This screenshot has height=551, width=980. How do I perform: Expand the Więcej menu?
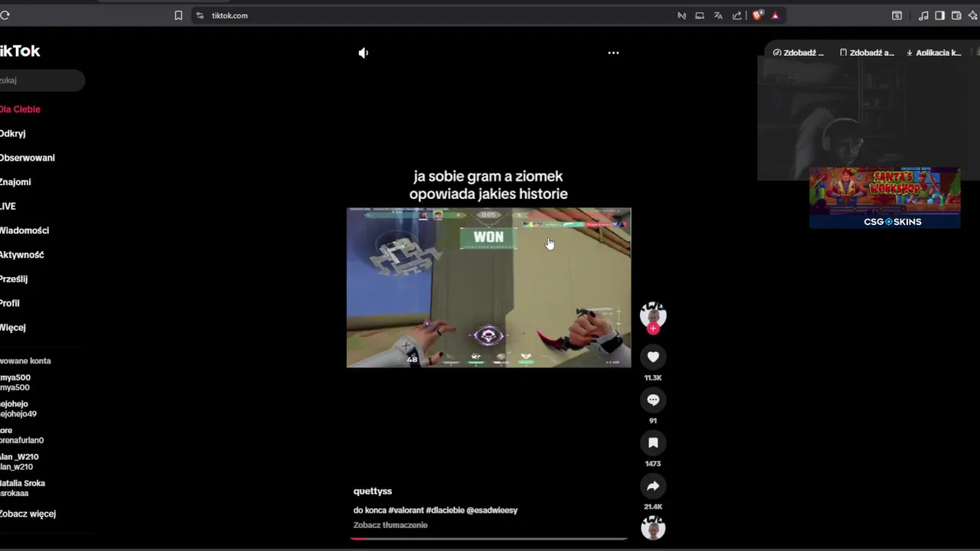click(13, 328)
